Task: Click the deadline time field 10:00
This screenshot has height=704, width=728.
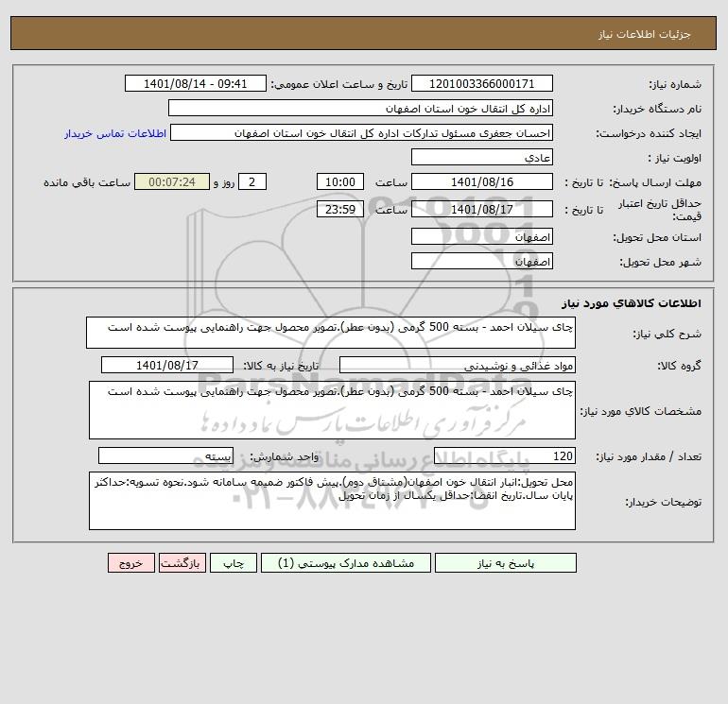Action: click(339, 182)
